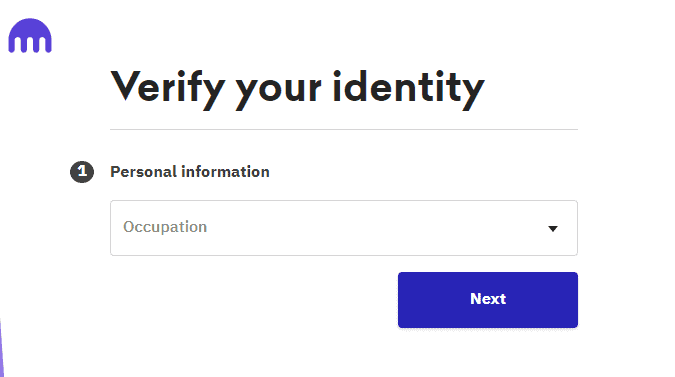Click the Verify your identity heading
Screen dimensions: 675x377
(x=297, y=89)
